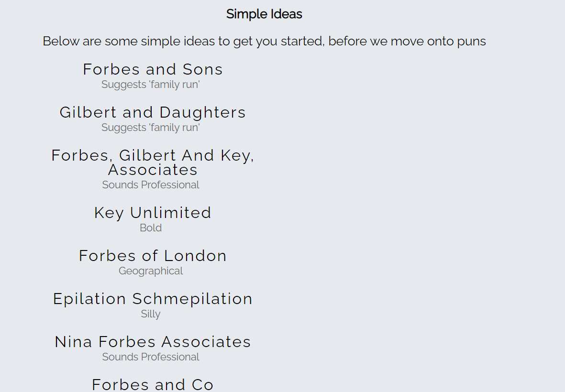Viewport: 565px width, 392px height.
Task: Click 'Forbes, Gilbert And Key, Associates' name
Action: (x=153, y=162)
